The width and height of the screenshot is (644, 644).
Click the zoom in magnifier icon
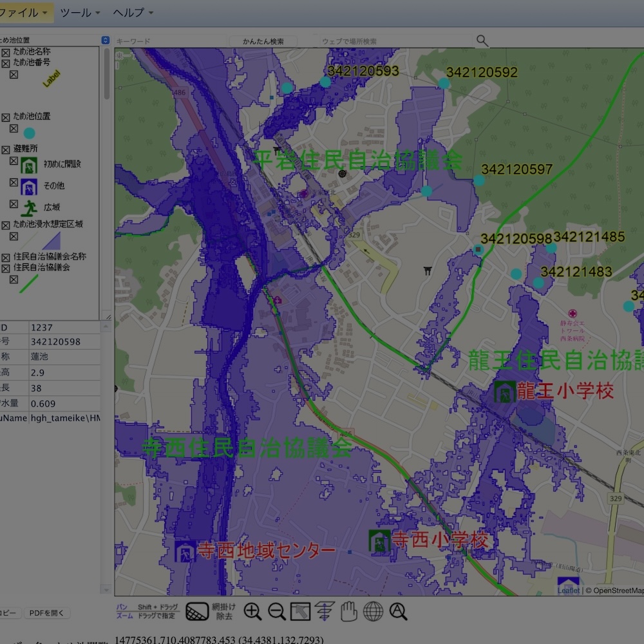[x=252, y=611]
